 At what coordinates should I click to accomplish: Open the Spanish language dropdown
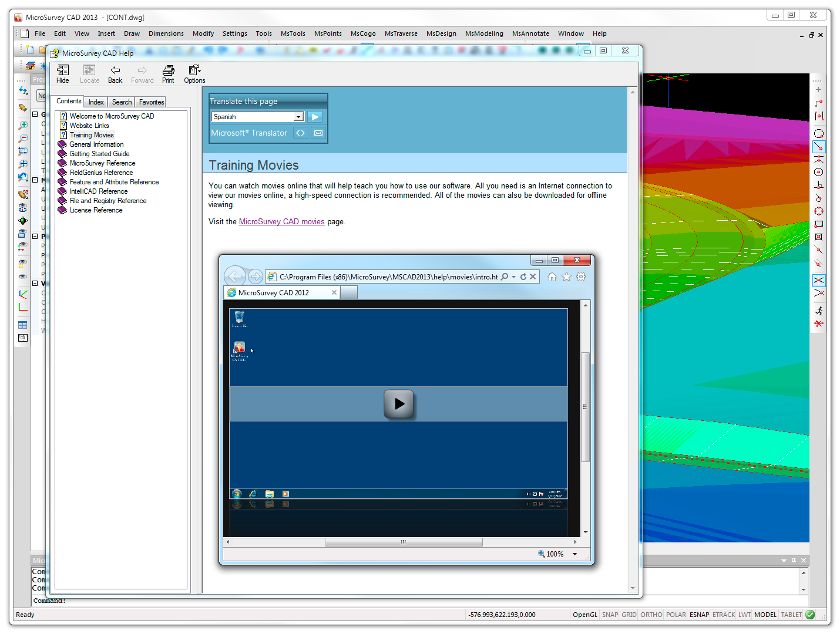click(298, 117)
